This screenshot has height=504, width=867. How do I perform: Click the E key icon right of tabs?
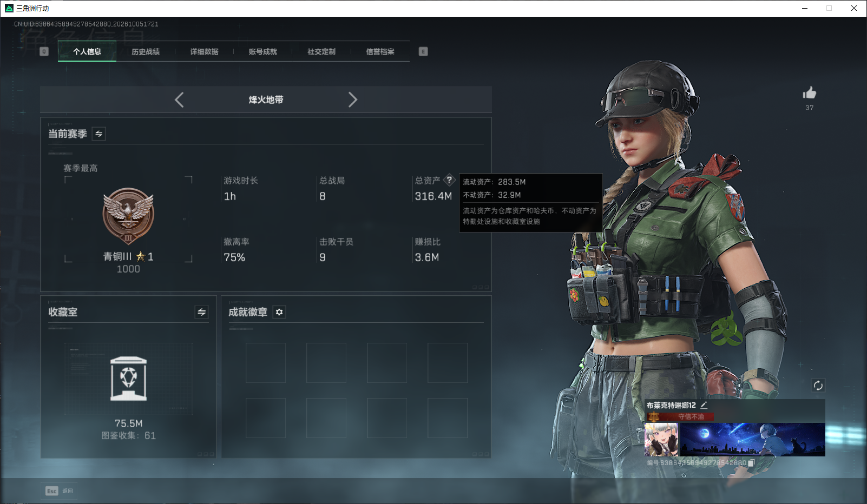click(423, 51)
